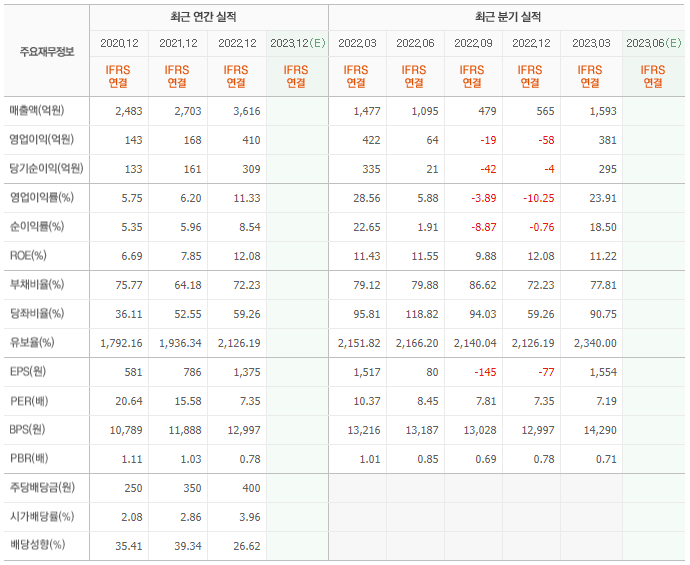Click reserve ratio value '2,340.00'

point(595,344)
